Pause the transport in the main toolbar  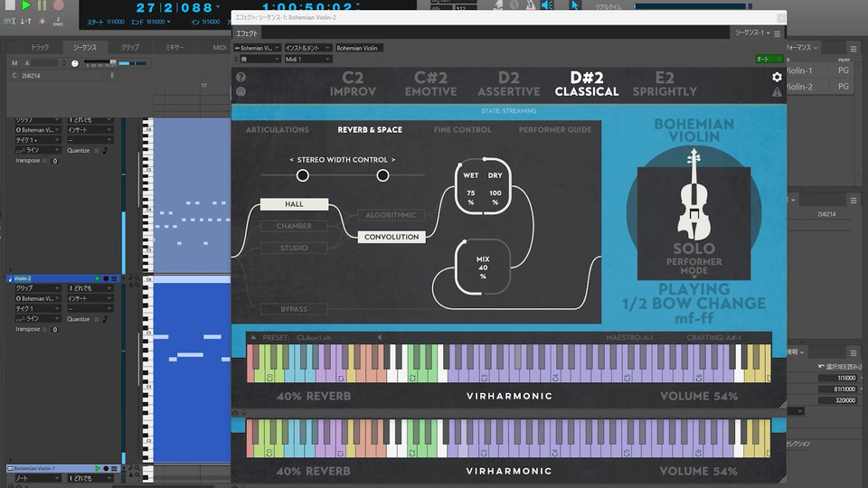(x=42, y=5)
